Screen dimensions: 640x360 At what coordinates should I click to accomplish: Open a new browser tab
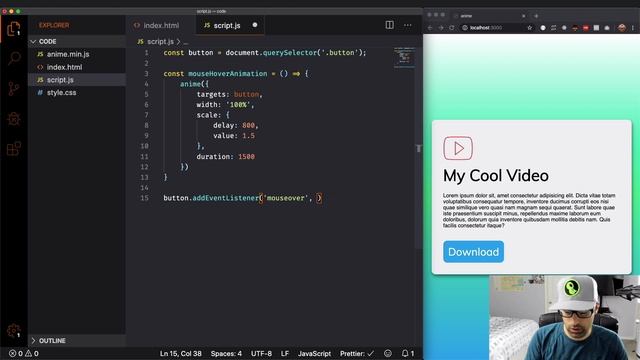click(536, 16)
